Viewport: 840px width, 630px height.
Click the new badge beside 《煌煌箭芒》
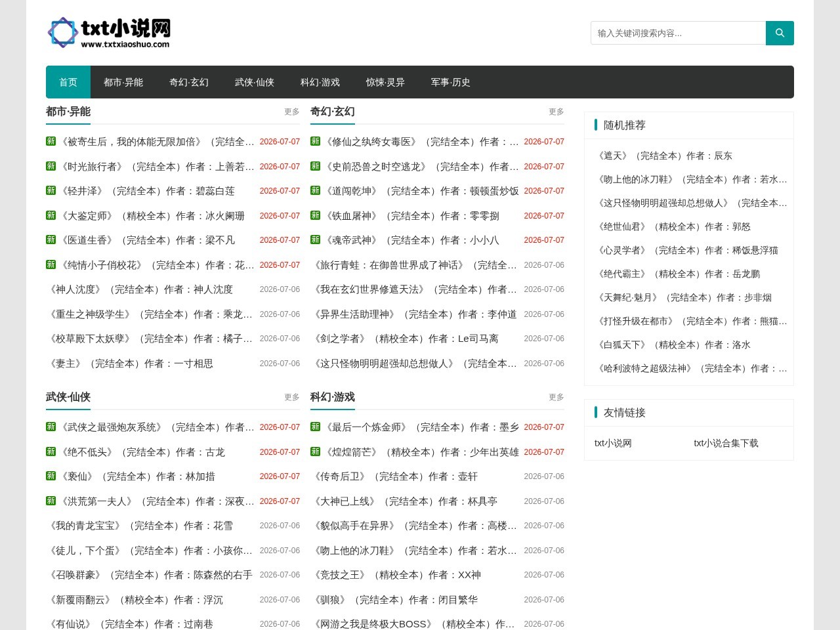pyautogui.click(x=315, y=451)
